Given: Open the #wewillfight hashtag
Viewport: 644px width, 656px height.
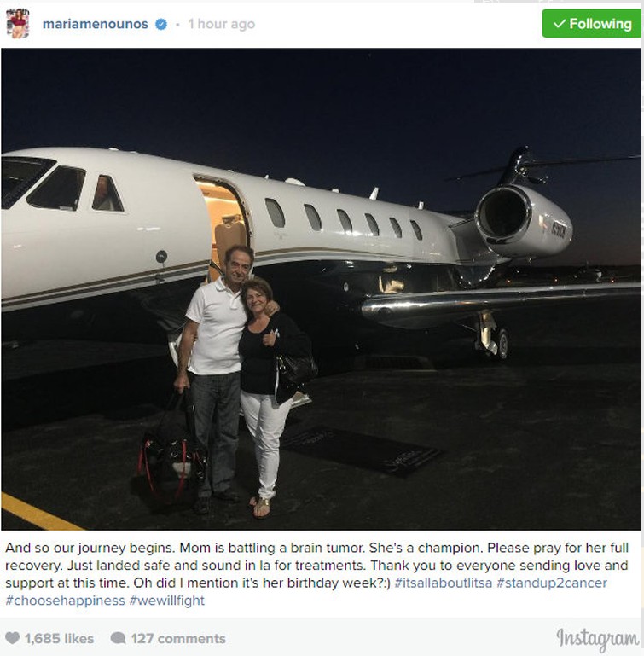Looking at the screenshot, I should pyautogui.click(x=167, y=601).
